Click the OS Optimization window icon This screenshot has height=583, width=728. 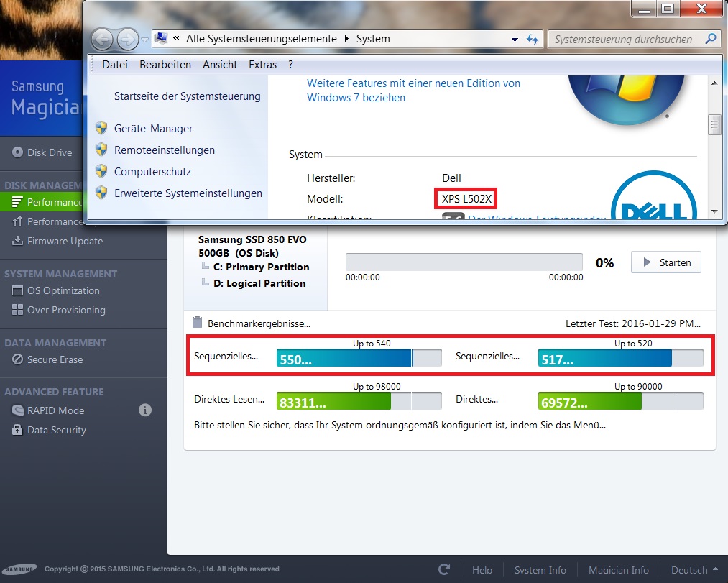pyautogui.click(x=17, y=291)
